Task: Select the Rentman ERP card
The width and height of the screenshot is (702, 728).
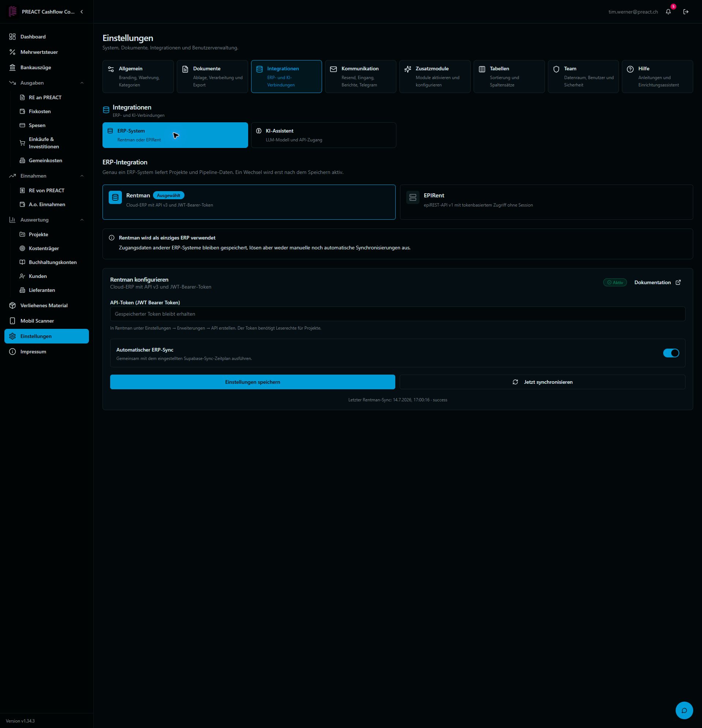Action: [x=249, y=202]
